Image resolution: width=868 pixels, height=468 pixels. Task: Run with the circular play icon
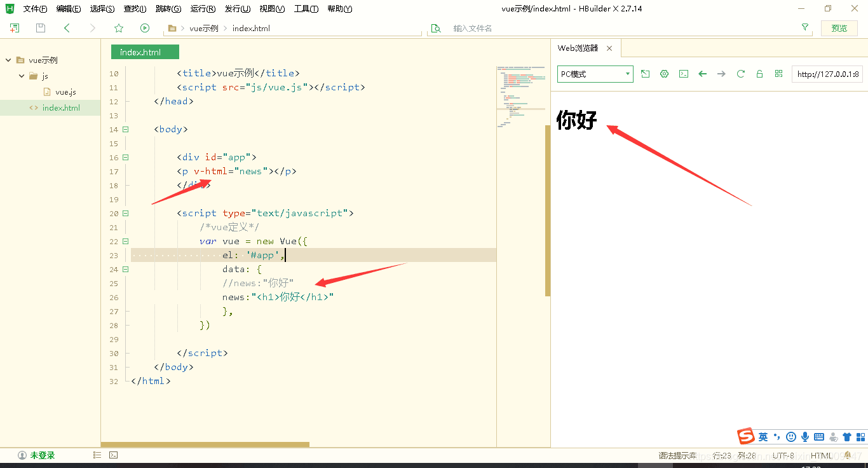click(x=145, y=28)
